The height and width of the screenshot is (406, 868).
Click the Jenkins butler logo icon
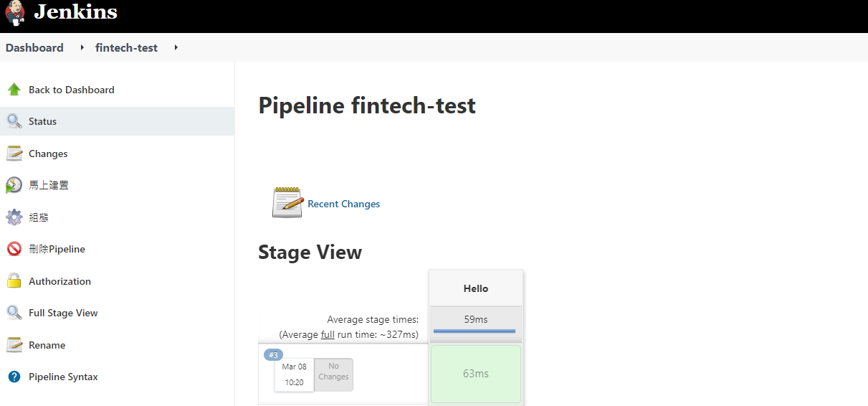pyautogui.click(x=14, y=13)
